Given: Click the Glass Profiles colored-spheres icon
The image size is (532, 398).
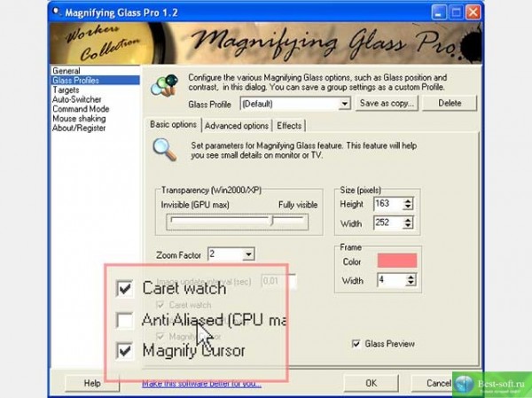Looking at the screenshot, I should click(x=165, y=86).
